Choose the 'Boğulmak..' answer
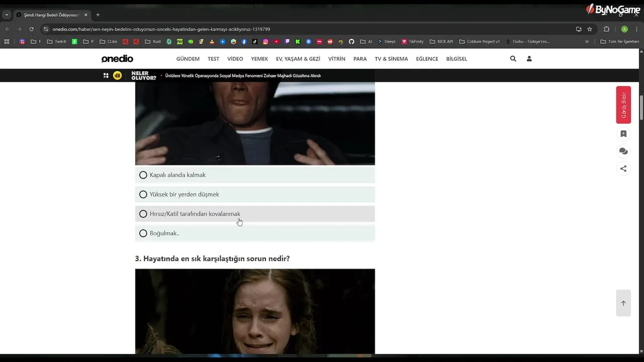This screenshot has height=362, width=644. click(255, 233)
